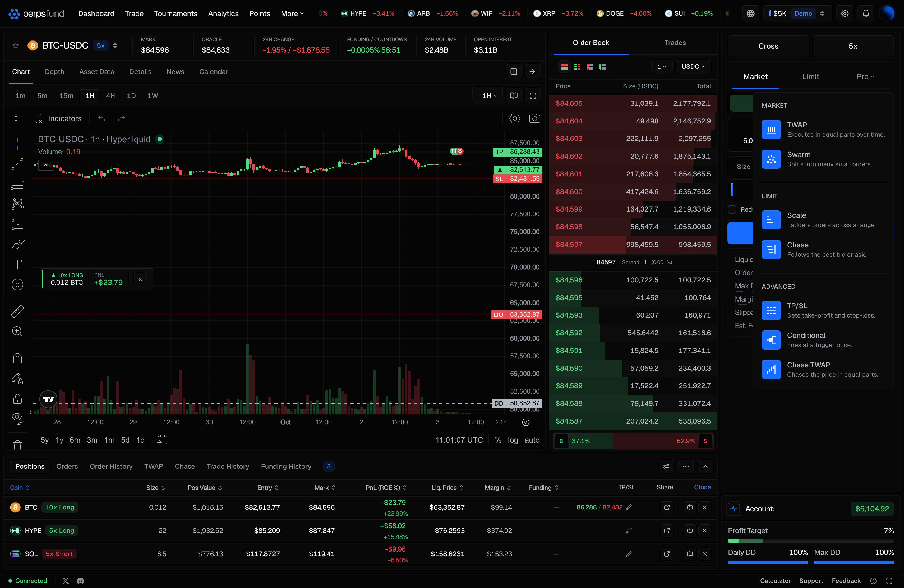Viewport: 904px width, 588px height.
Task: Expand the Pro order type dropdown
Action: [x=865, y=76]
